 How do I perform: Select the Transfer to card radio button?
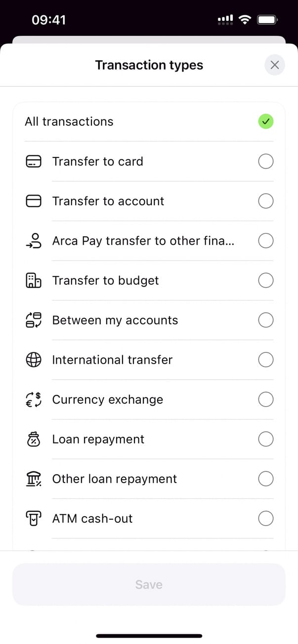click(266, 161)
